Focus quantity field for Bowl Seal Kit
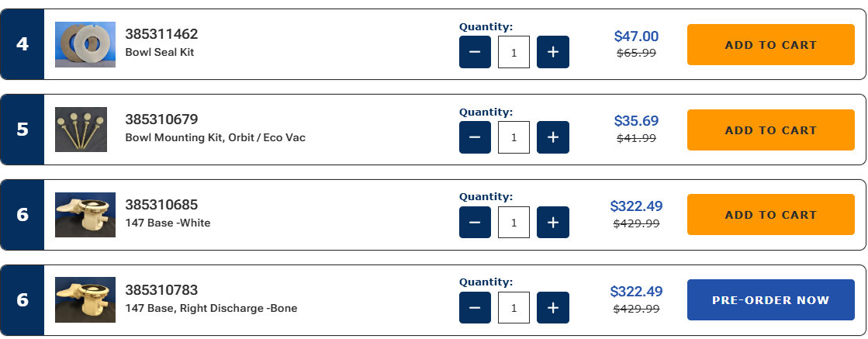Screen dimensions: 868x339 pos(514,52)
